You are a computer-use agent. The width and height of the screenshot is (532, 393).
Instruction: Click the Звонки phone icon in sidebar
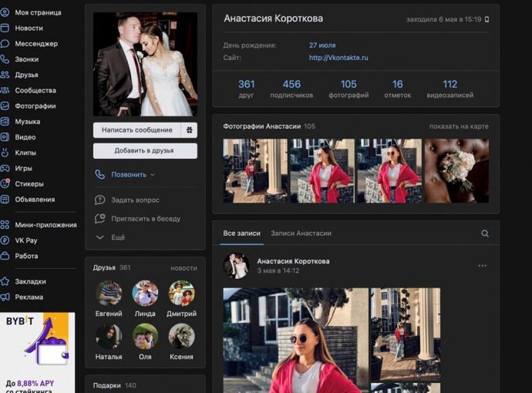5,59
